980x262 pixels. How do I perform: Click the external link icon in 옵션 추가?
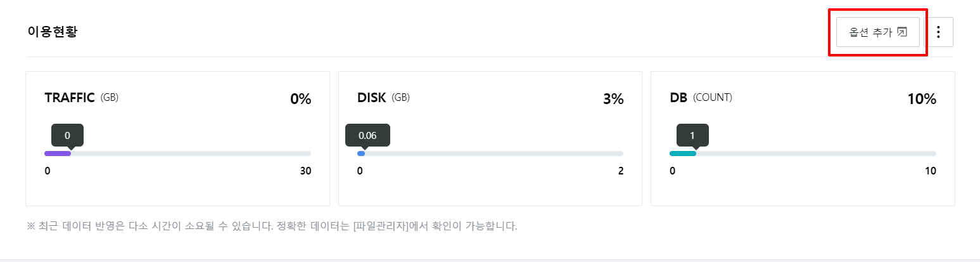[x=903, y=32]
